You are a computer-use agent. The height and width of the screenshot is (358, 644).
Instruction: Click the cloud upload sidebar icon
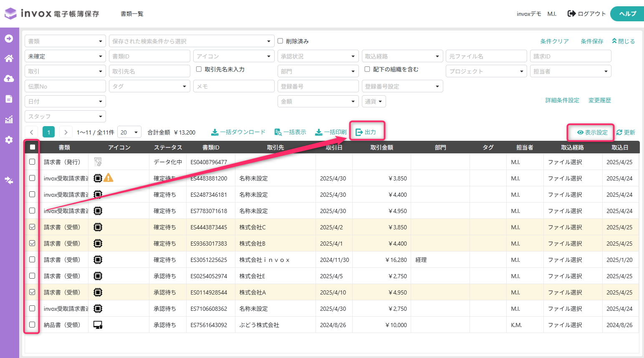9,79
